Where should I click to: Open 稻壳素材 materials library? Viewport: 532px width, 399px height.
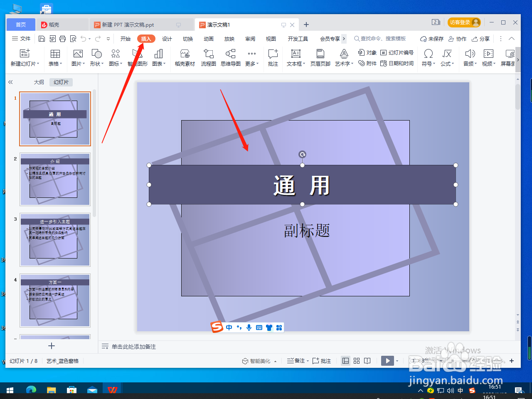[185, 57]
